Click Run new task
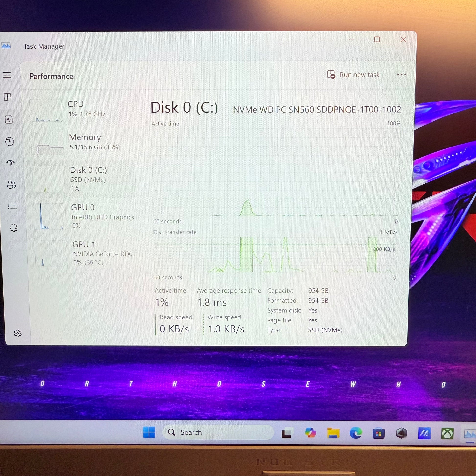 click(x=353, y=74)
